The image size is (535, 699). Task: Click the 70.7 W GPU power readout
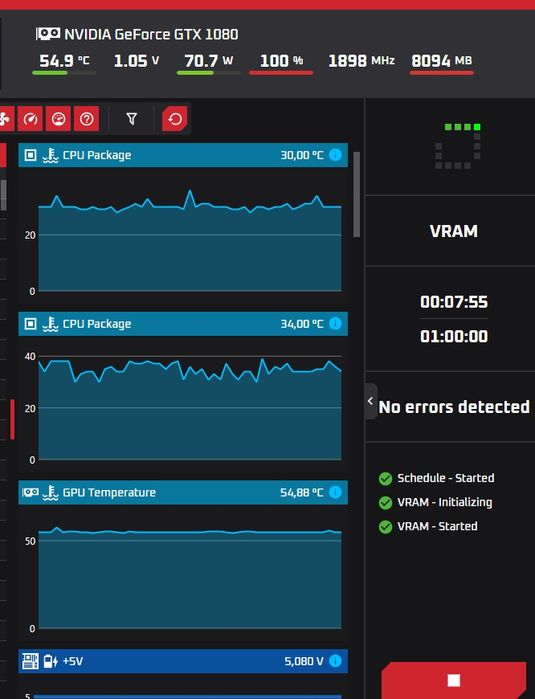pyautogui.click(x=209, y=61)
